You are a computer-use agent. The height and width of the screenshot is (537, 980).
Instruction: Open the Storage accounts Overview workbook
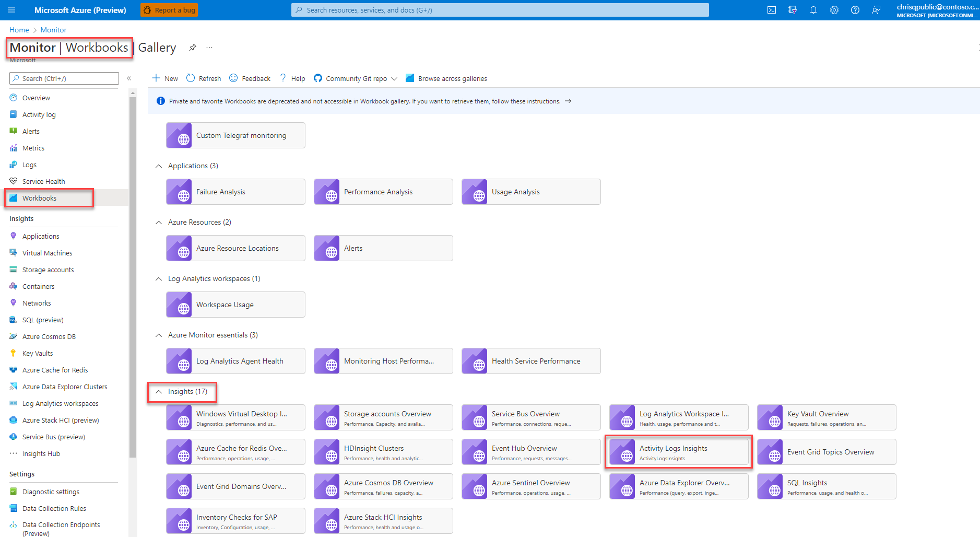(x=383, y=417)
